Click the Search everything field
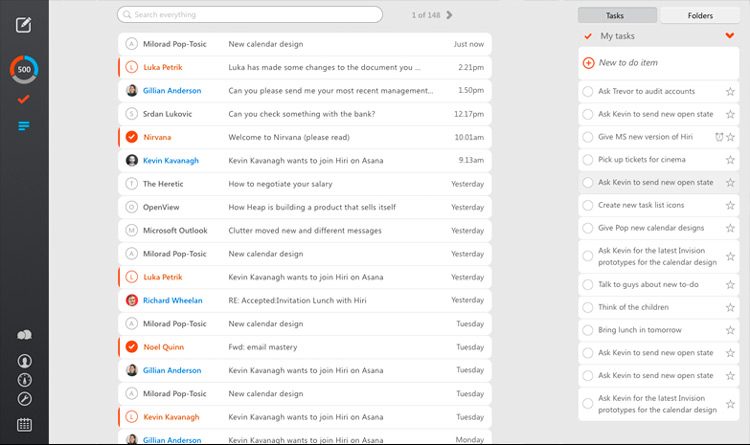 pyautogui.click(x=250, y=15)
